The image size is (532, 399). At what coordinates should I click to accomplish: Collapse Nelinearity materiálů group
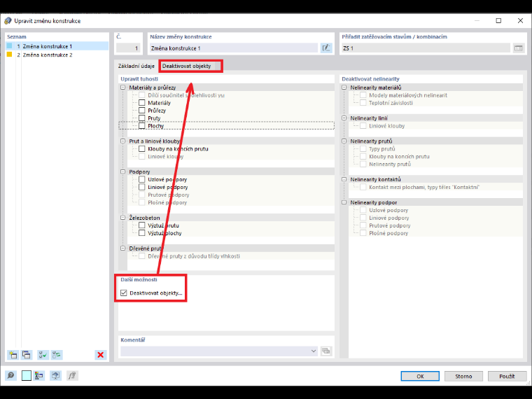(x=344, y=87)
